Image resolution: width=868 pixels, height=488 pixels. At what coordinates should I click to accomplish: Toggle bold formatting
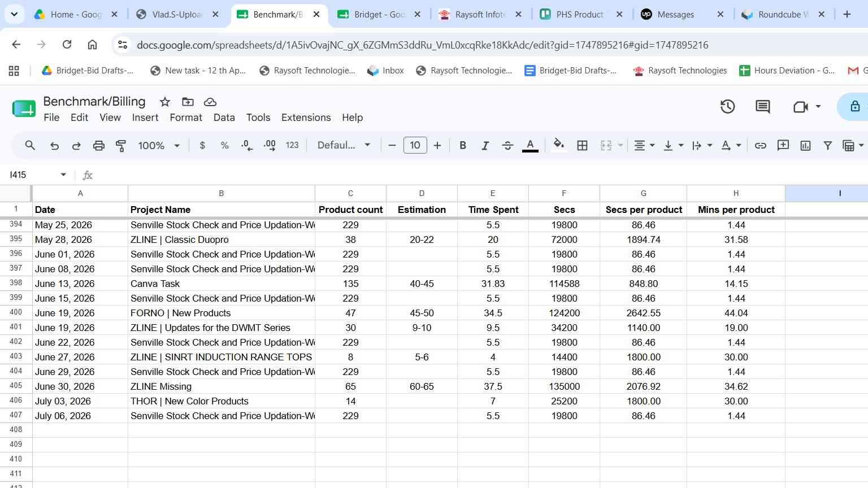coord(463,146)
